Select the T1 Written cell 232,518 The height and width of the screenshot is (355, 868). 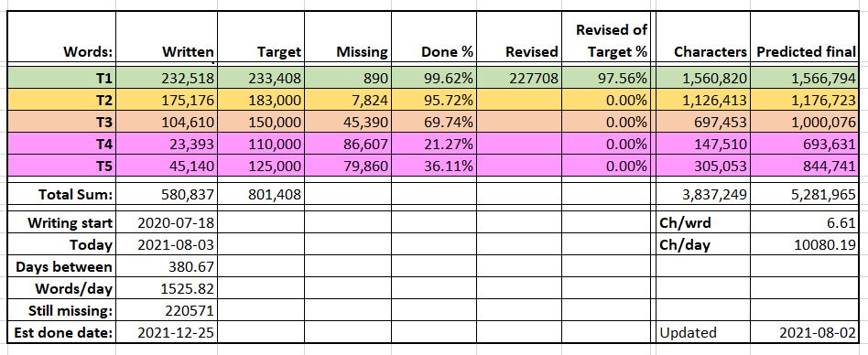pyautogui.click(x=166, y=79)
